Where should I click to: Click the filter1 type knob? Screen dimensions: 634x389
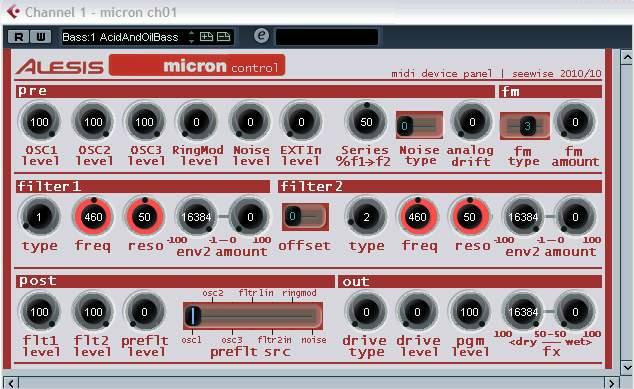[x=39, y=217]
